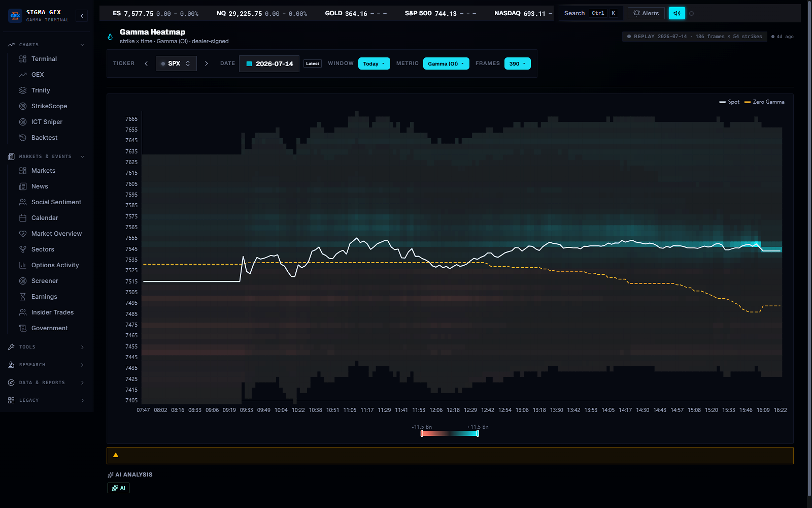
Task: Open the Alerts button
Action: point(646,13)
